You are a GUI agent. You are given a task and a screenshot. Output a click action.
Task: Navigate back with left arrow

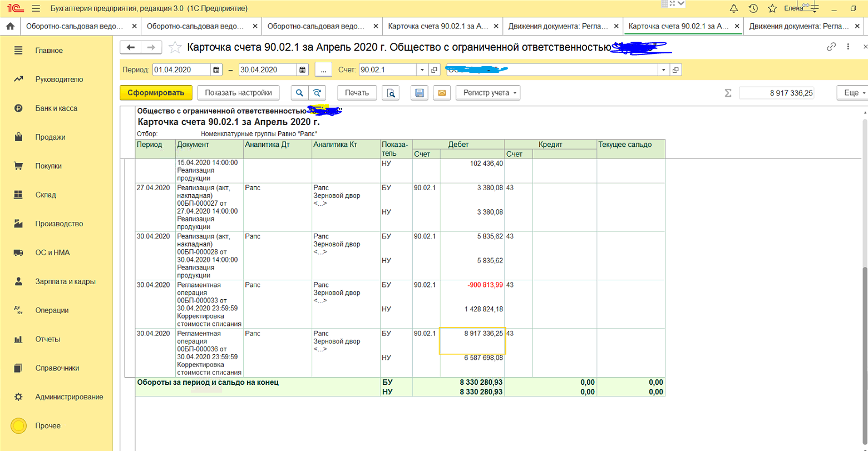[131, 47]
